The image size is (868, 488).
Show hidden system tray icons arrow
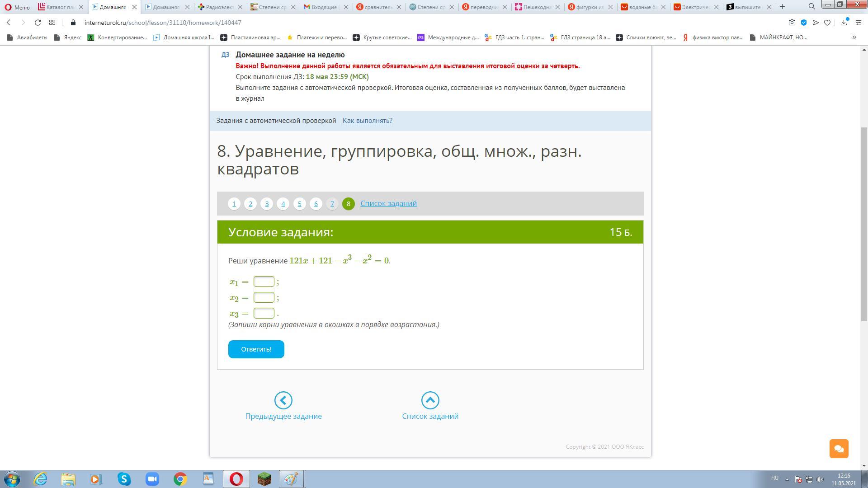(x=787, y=479)
